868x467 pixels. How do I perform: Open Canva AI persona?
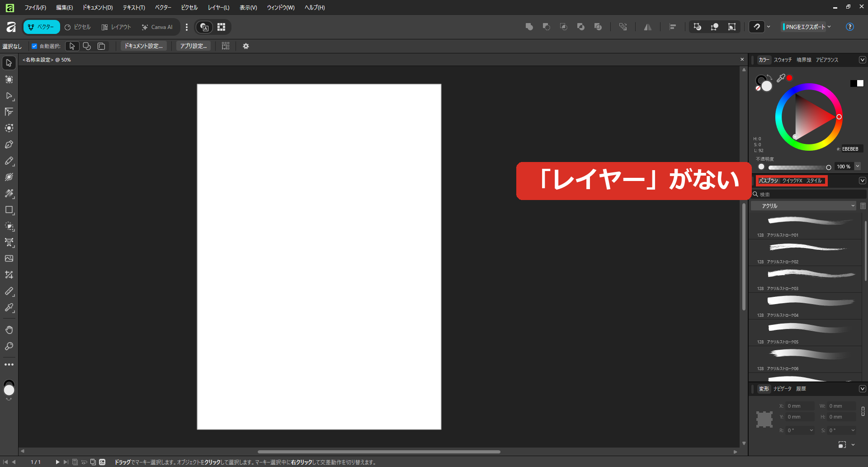(x=157, y=27)
